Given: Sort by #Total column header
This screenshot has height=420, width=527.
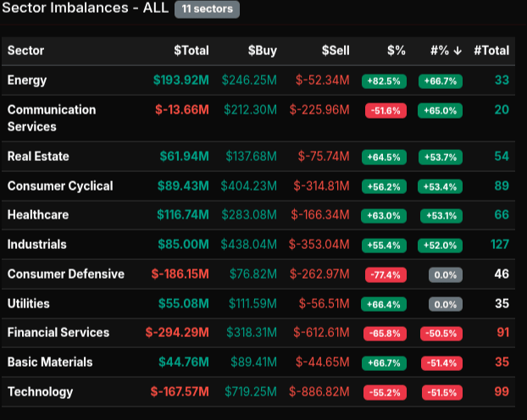Looking at the screenshot, I should pyautogui.click(x=491, y=51).
